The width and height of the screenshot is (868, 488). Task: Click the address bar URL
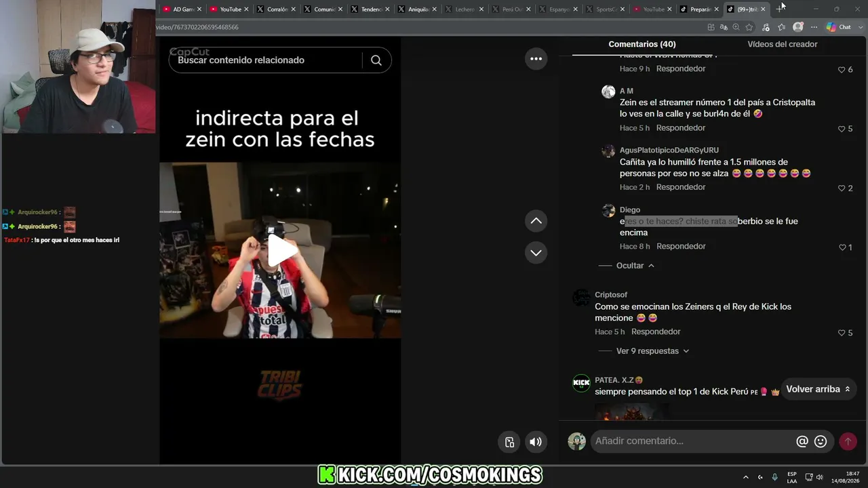197,27
